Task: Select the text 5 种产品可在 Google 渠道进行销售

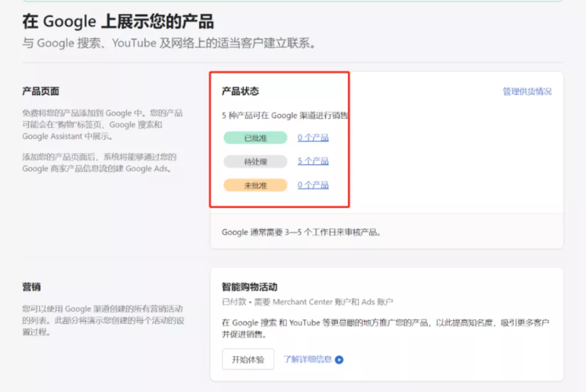Action: point(285,115)
